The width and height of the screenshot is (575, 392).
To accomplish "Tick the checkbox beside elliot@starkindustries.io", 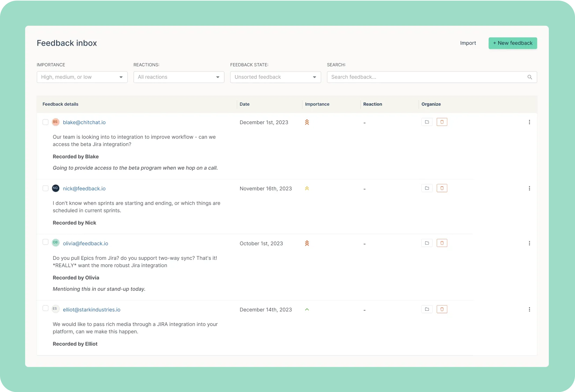I will (45, 308).
